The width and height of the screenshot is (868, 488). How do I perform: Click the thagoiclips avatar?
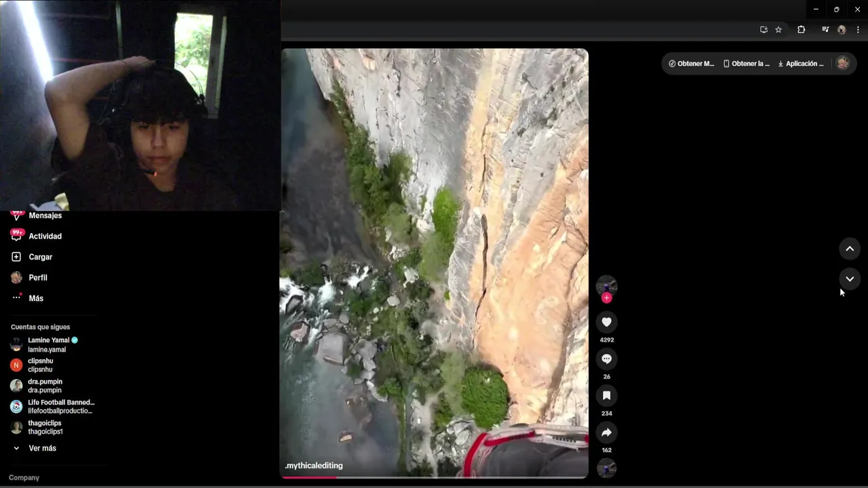click(16, 427)
